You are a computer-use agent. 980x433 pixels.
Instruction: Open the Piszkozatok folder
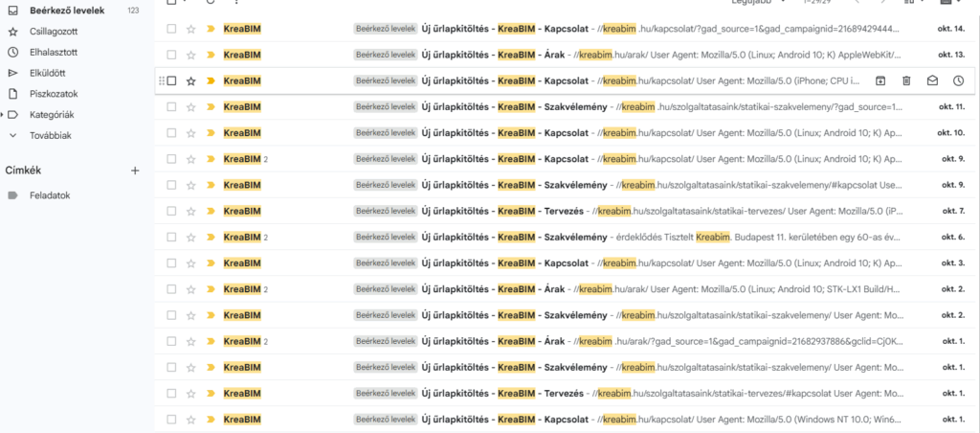(x=55, y=94)
